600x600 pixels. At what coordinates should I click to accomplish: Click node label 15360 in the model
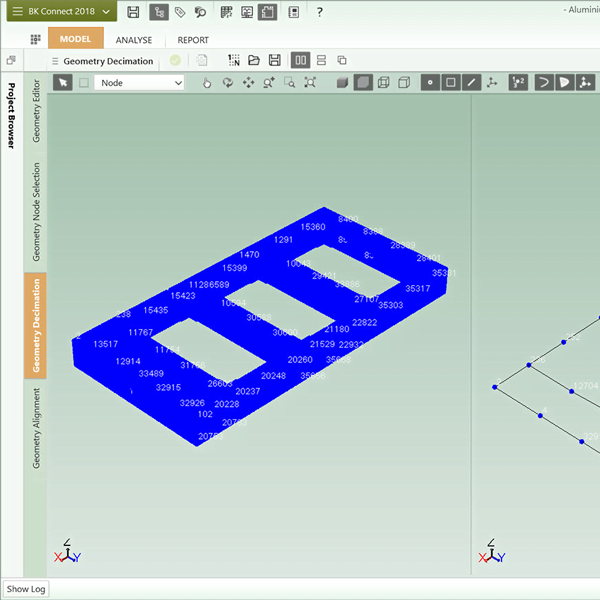click(313, 227)
